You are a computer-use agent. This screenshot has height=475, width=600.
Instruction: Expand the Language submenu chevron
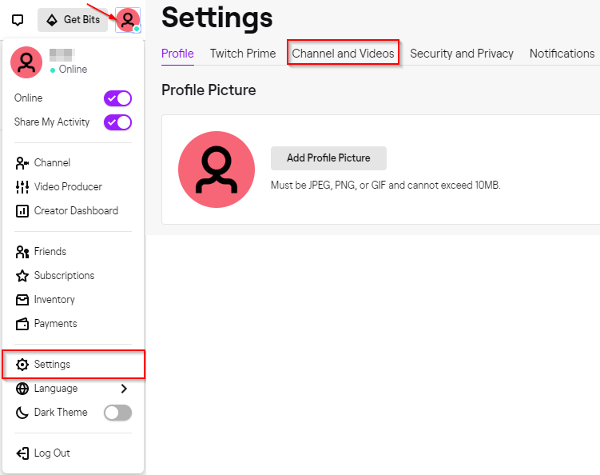[x=124, y=388]
